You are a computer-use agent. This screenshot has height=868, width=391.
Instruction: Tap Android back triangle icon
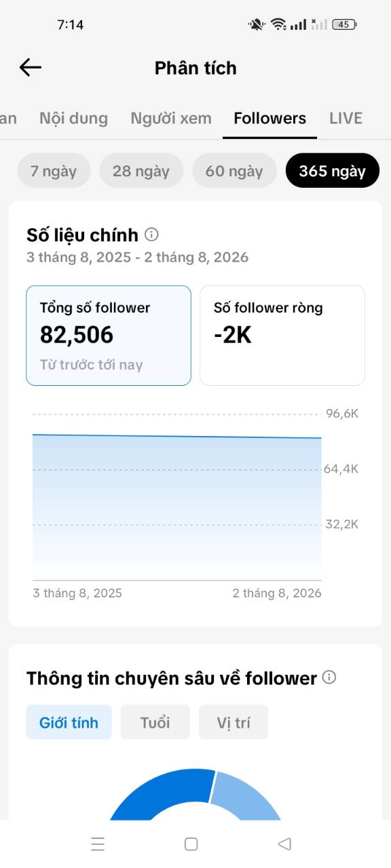click(x=285, y=844)
